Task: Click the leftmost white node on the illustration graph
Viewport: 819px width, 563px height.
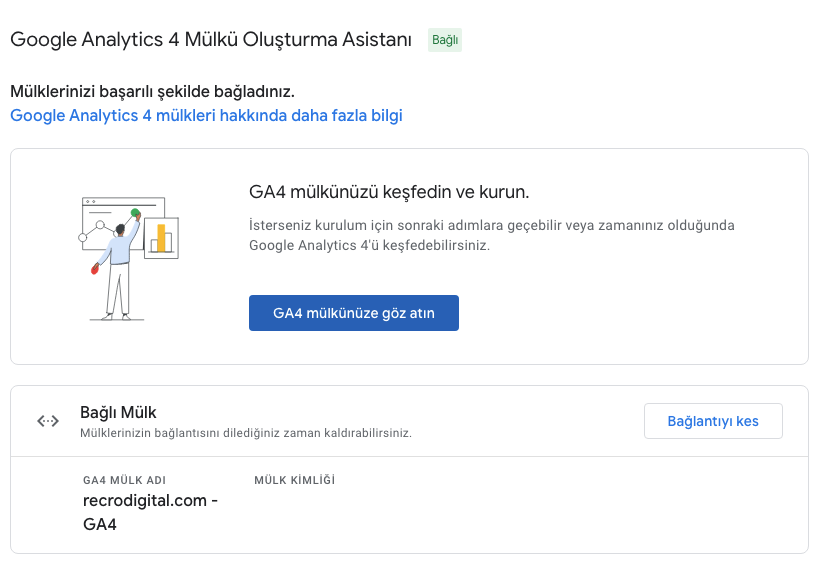Action: click(84, 238)
